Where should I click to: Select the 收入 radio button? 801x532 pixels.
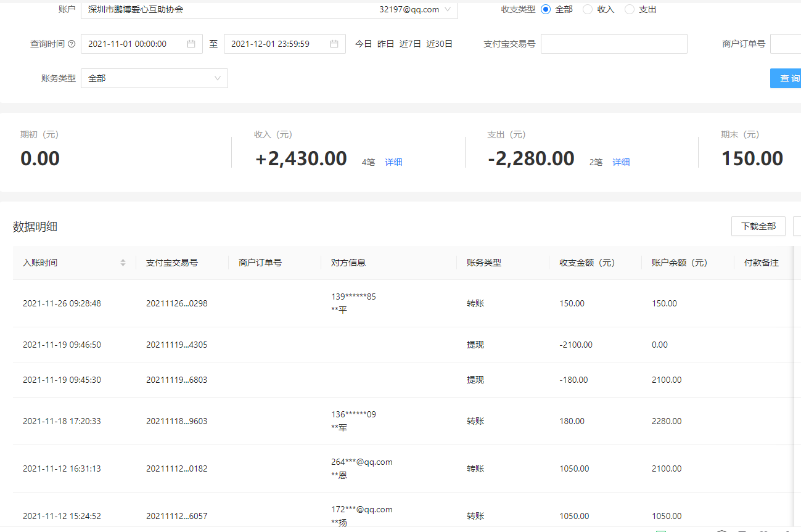[587, 9]
